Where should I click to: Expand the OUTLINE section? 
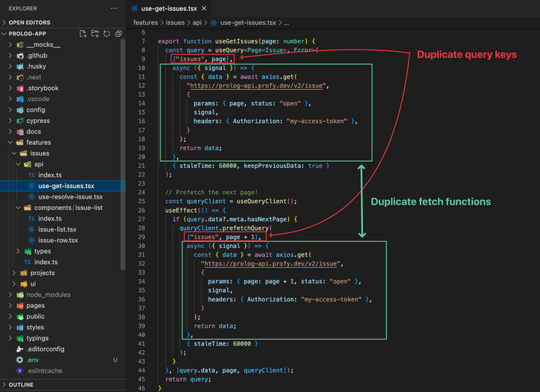click(21, 385)
